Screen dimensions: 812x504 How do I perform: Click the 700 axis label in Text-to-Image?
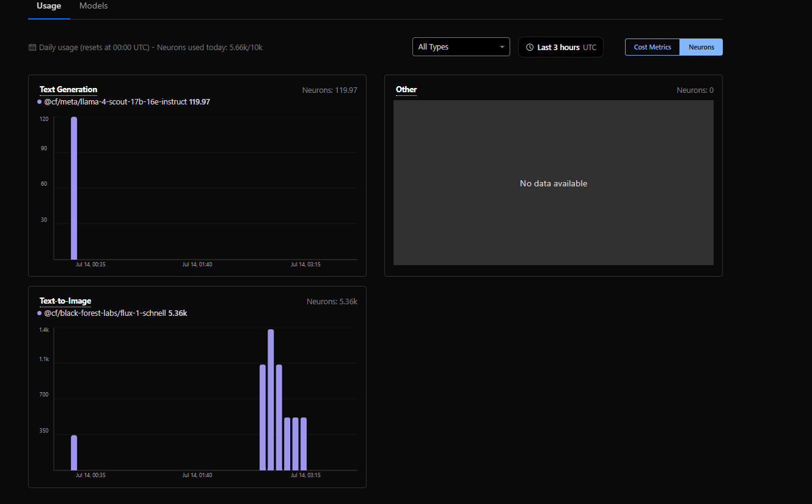(44, 395)
